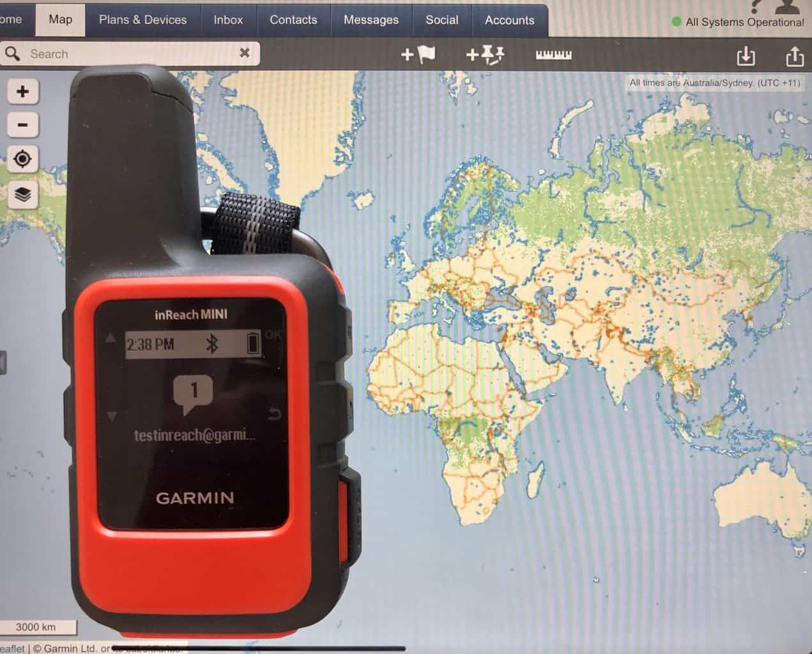Click the All Systems Operational status
The image size is (812, 654).
738,22
